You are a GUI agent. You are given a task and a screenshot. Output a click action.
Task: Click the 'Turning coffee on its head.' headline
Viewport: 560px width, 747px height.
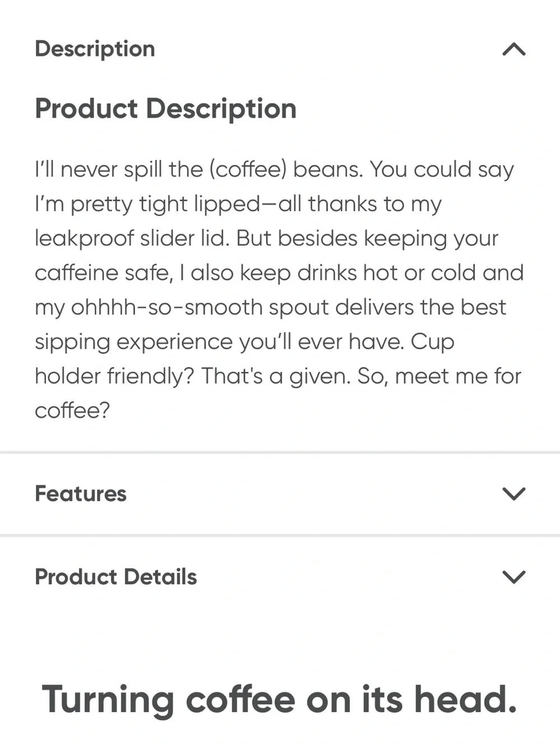(x=279, y=700)
